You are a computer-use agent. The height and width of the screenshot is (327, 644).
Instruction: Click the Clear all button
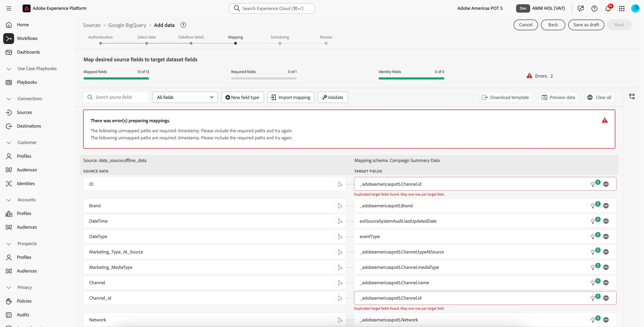(600, 97)
